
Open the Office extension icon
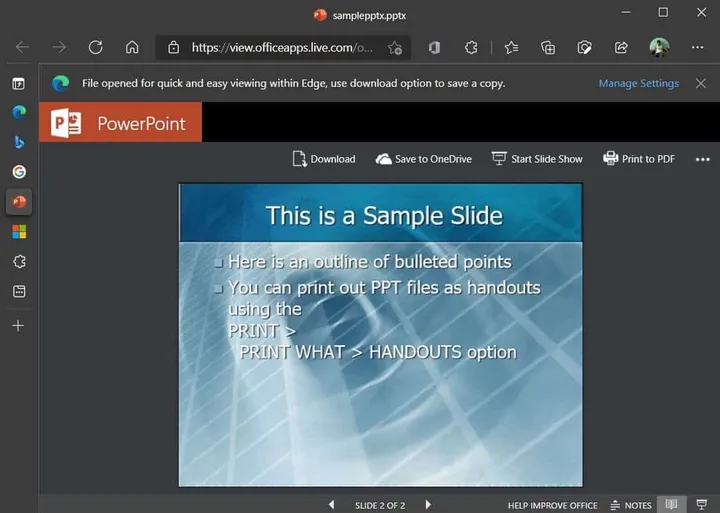434,47
